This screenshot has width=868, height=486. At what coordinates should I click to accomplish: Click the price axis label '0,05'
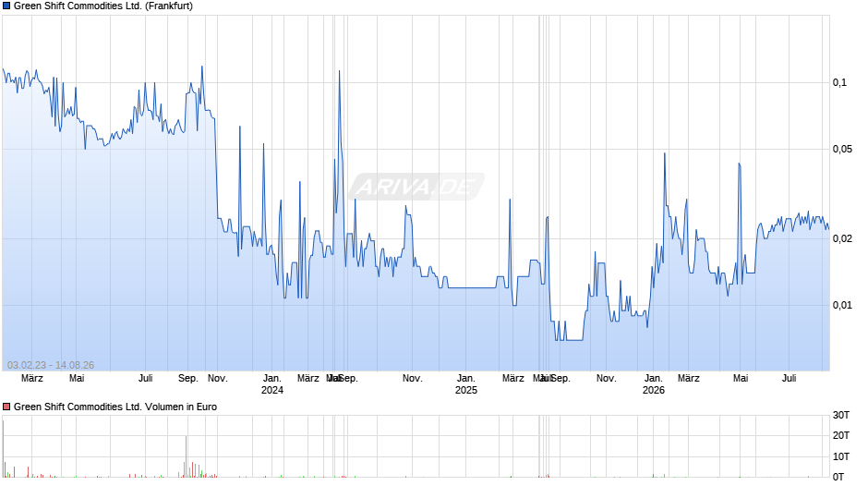pyautogui.click(x=842, y=149)
